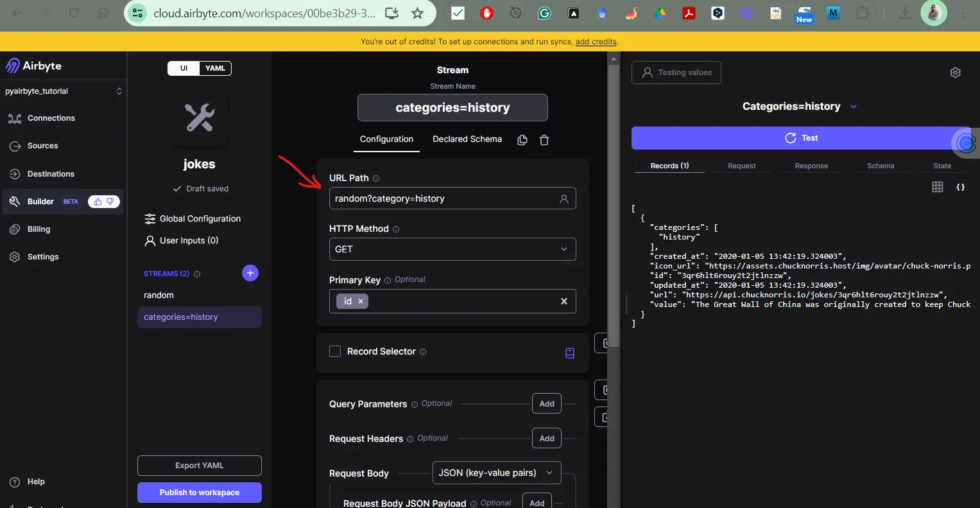
Task: Click the Request Headers info icon
Action: click(x=410, y=439)
